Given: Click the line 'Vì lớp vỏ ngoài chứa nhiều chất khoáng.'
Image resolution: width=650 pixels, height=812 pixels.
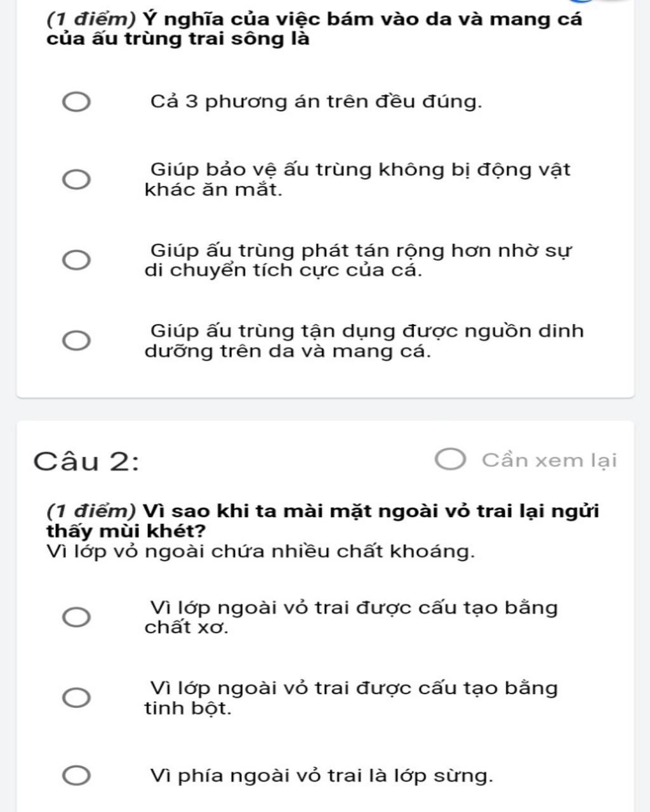Looking at the screenshot, I should (260, 551).
